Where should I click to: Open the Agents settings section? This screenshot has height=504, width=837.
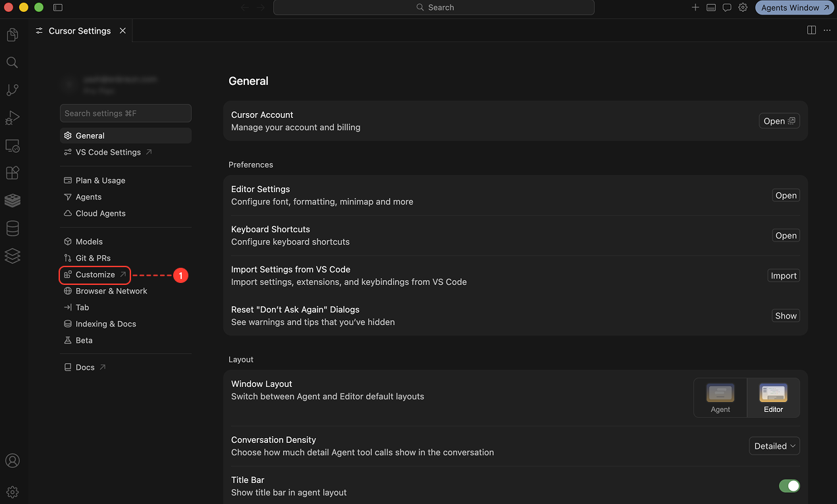[126, 197]
